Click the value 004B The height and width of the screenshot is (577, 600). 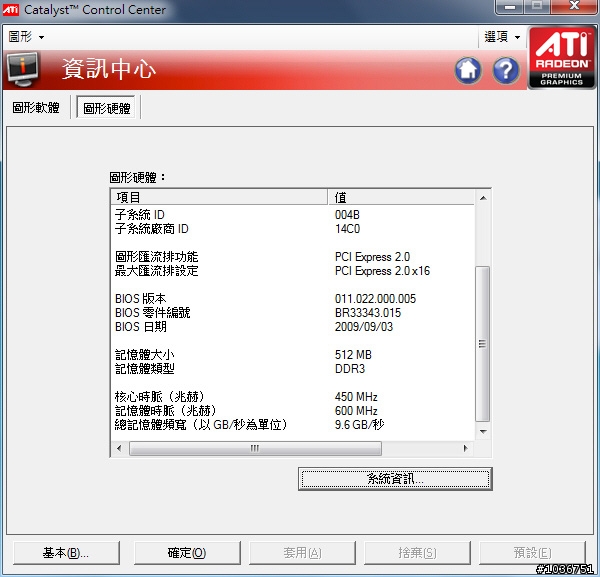pyautogui.click(x=347, y=215)
